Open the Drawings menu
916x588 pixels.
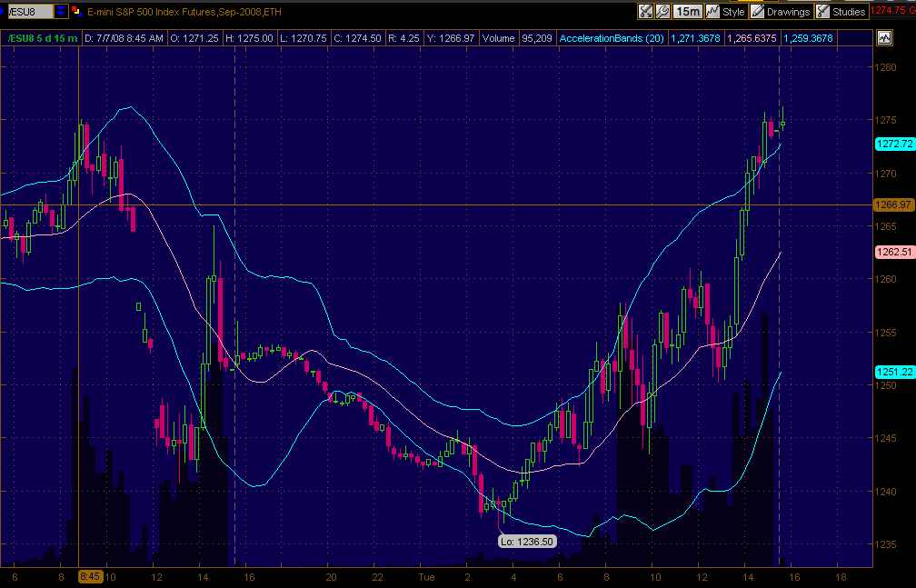(x=781, y=11)
